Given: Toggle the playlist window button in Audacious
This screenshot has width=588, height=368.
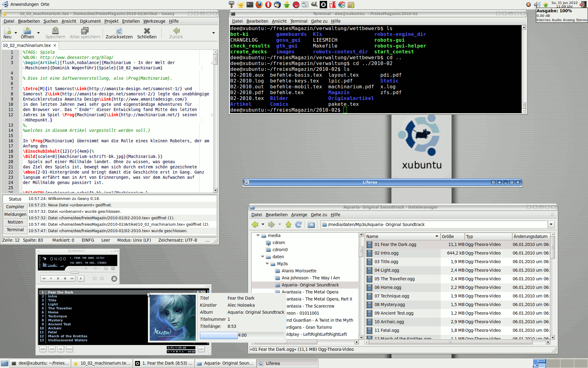Looking at the screenshot, I should click(113, 268).
